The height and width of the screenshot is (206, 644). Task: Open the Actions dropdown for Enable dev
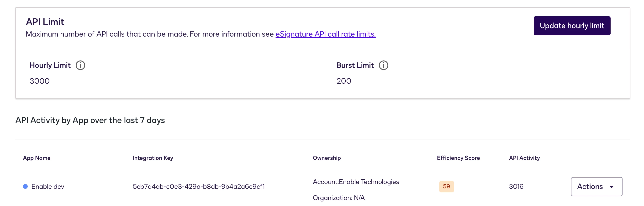(x=596, y=186)
